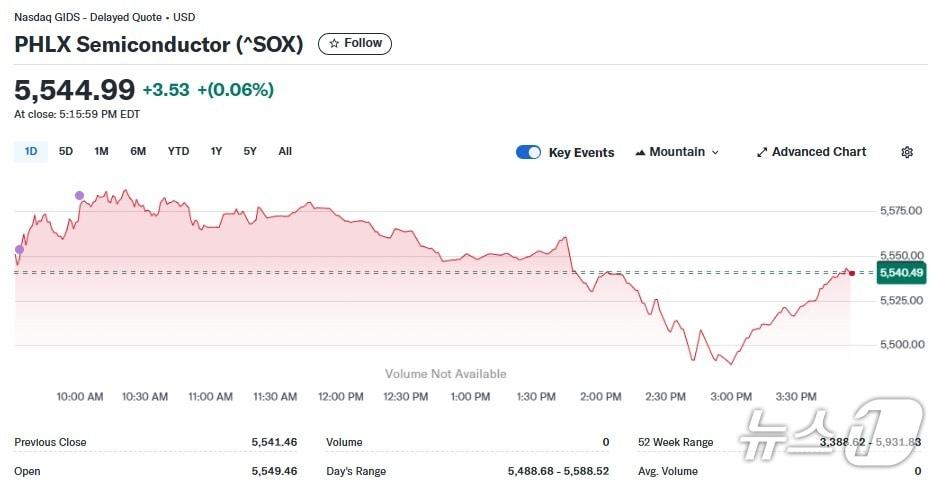This screenshot has width=937, height=480.
Task: Select the 1D time range tab
Action: pos(31,151)
